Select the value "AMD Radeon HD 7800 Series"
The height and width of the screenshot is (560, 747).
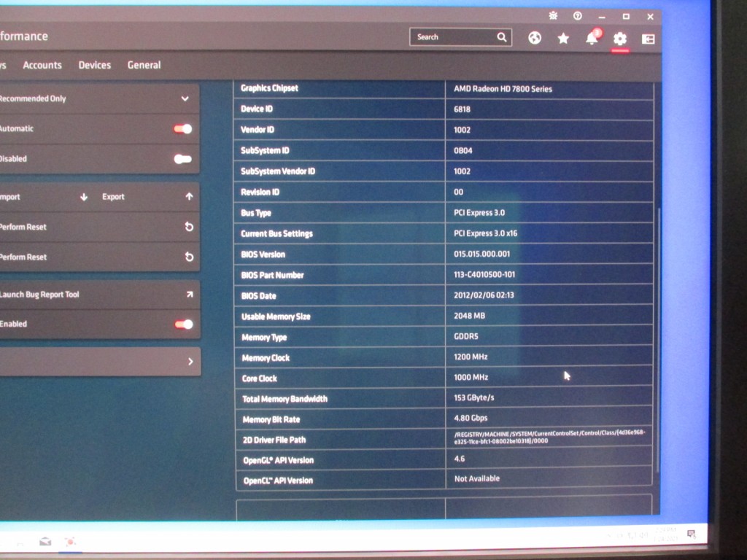coord(503,89)
